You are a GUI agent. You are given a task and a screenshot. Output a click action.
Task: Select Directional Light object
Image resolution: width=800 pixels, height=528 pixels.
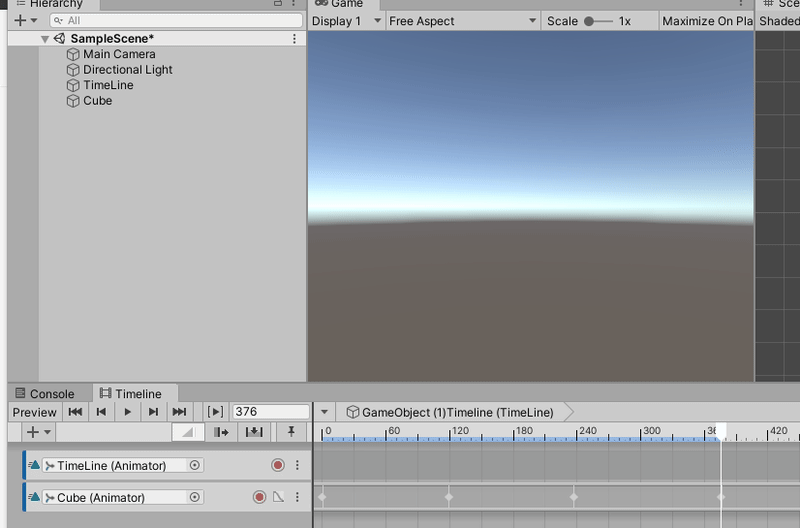tap(128, 69)
